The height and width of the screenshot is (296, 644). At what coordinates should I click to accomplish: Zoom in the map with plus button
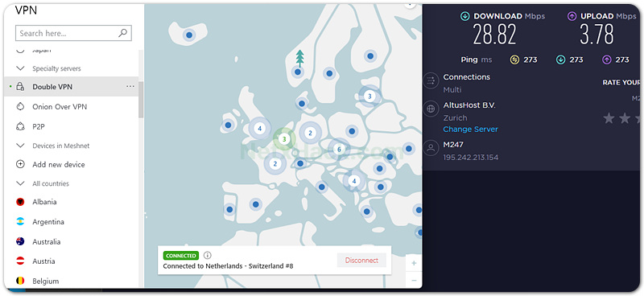pos(414,263)
